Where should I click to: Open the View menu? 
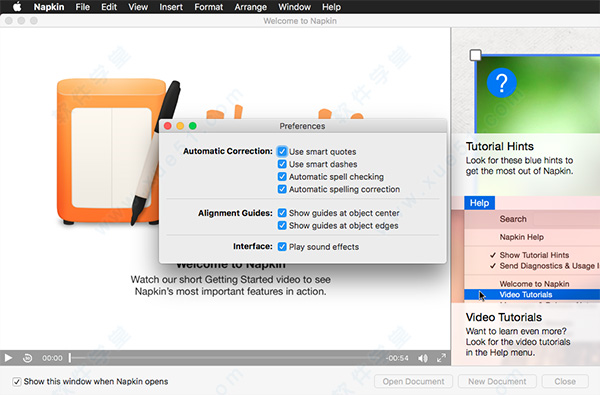point(138,7)
